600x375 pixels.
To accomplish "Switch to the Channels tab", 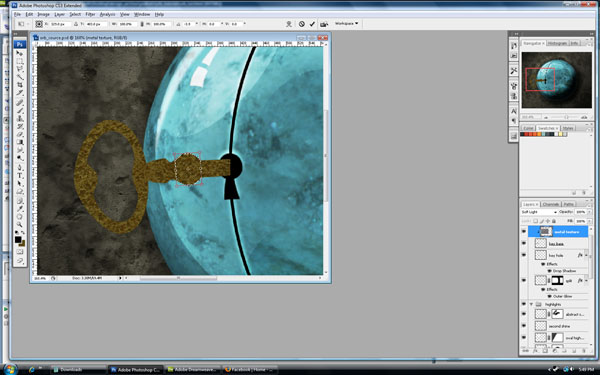I will (x=551, y=204).
